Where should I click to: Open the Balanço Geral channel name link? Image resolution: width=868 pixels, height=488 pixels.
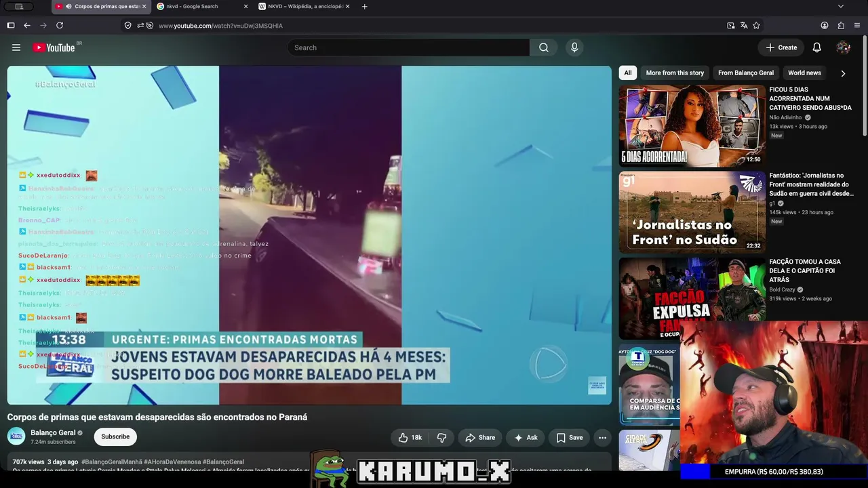coord(53,432)
